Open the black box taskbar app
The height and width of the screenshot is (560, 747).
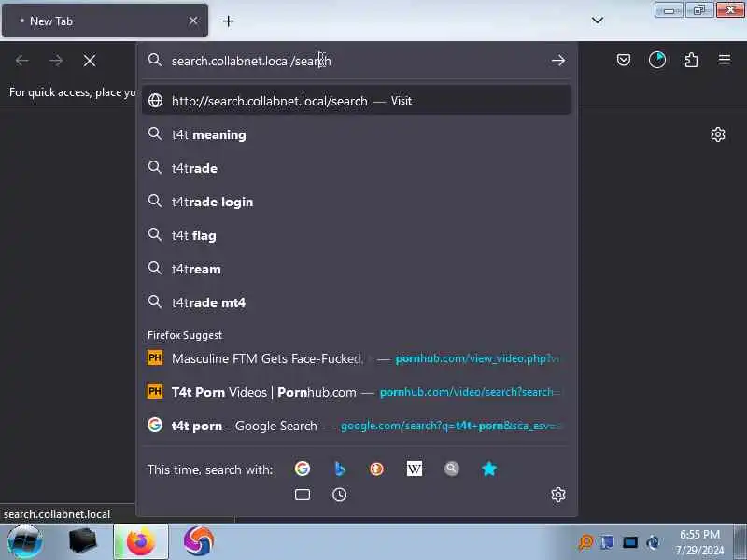click(83, 541)
